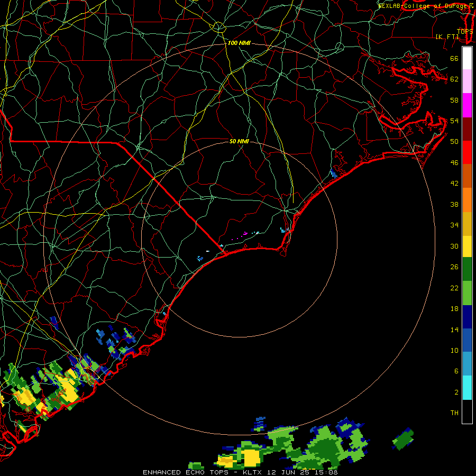Click the '58' legend value
This screenshot has width=476, height=476.
454,100
